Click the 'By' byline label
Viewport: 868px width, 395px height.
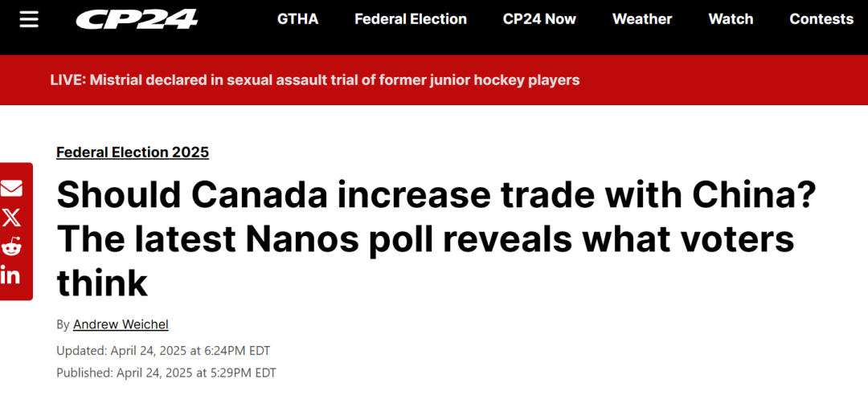tap(63, 324)
